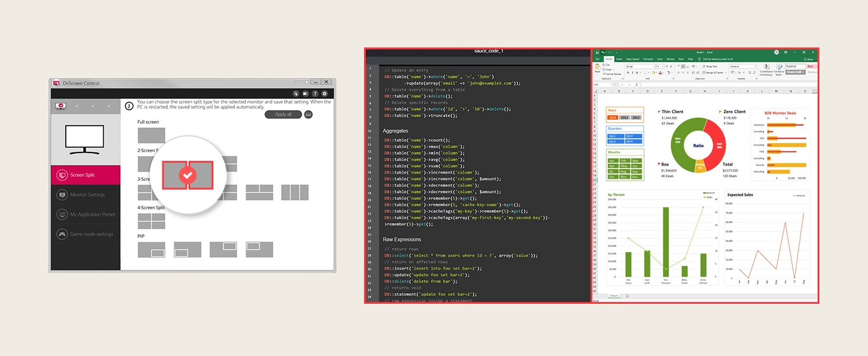Viewport: 868px width, 356px height.
Task: Open the Monitor Settings sidebar tab
Action: click(x=85, y=195)
